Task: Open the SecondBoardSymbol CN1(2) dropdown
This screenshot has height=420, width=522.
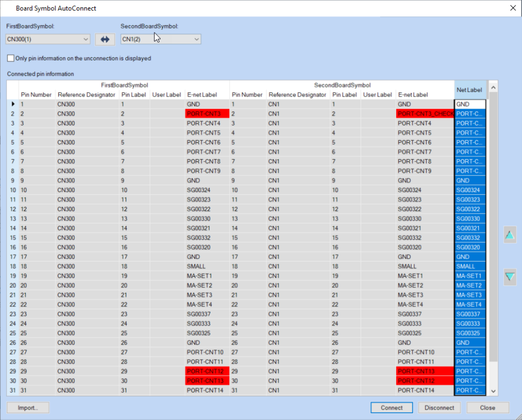Action: [x=161, y=39]
